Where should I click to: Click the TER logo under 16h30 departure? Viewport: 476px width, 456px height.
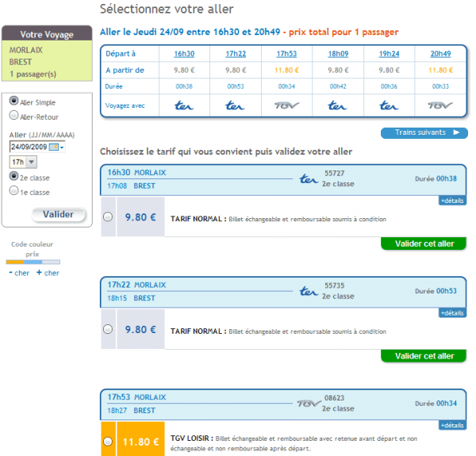tap(184, 105)
